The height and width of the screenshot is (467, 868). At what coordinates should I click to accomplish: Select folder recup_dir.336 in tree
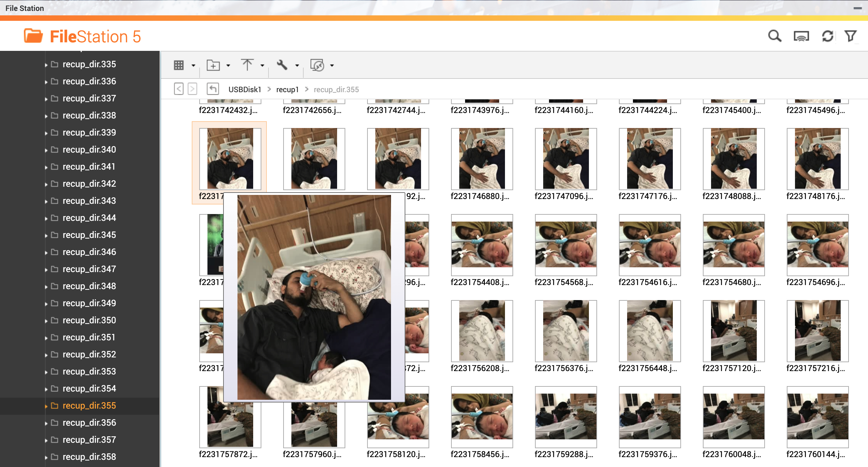click(x=89, y=81)
